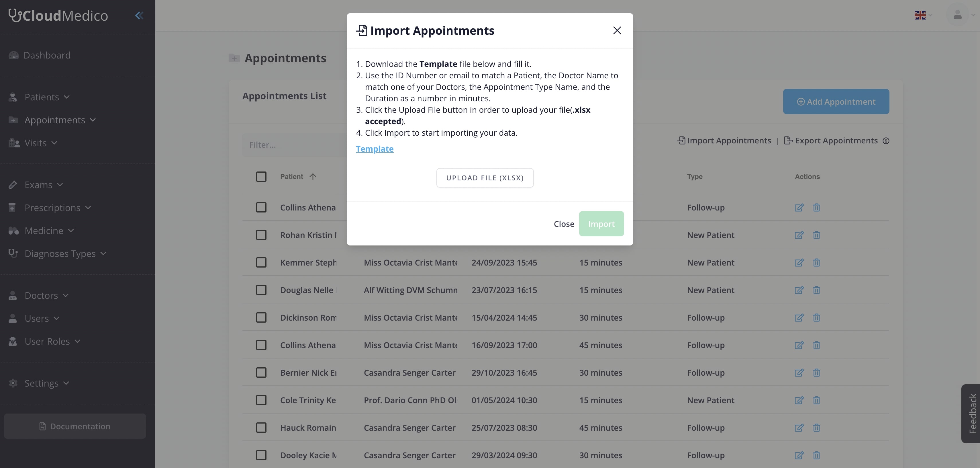Click the Patient column sort arrow
The width and height of the screenshot is (980, 468).
point(313,177)
